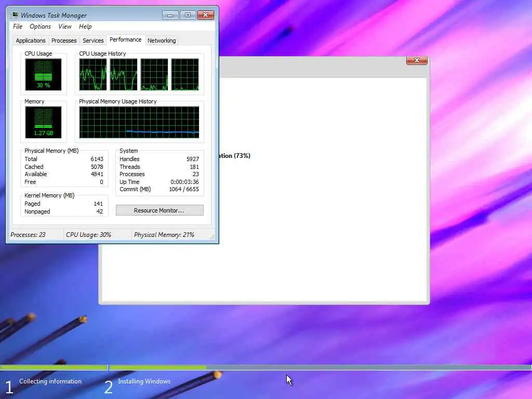Click the Available memory value 4841
This screenshot has width=532, height=399.
pyautogui.click(x=97, y=175)
